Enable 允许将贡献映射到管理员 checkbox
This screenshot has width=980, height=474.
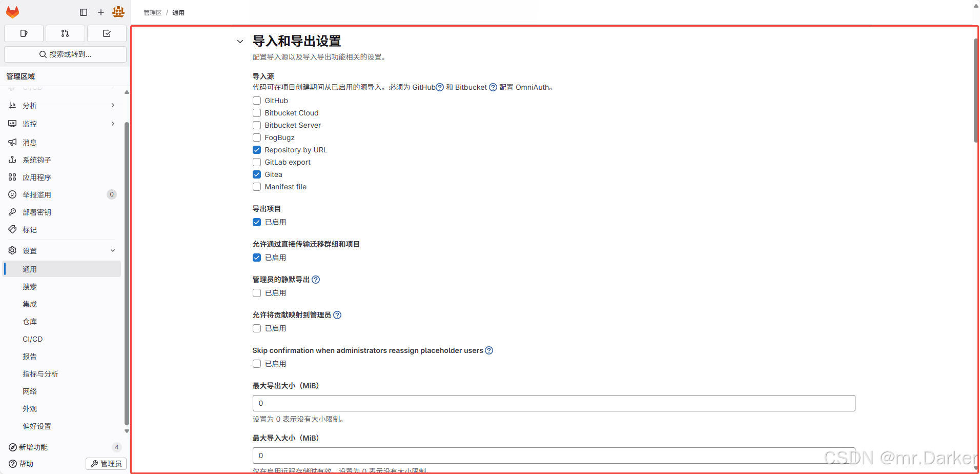(257, 328)
